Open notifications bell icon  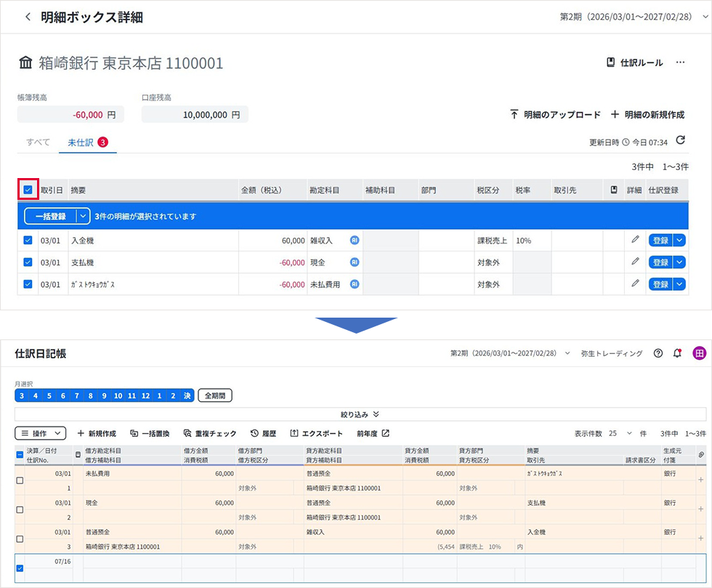click(x=677, y=353)
